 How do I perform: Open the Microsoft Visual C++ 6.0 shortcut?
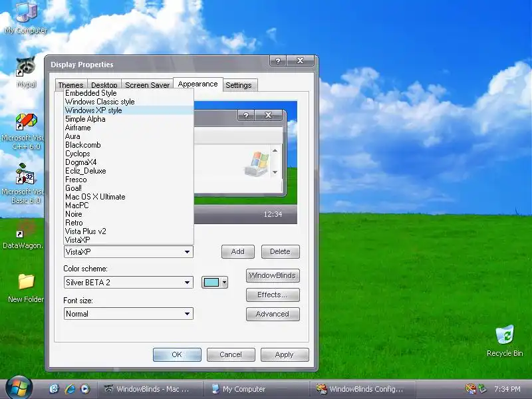tap(26, 132)
